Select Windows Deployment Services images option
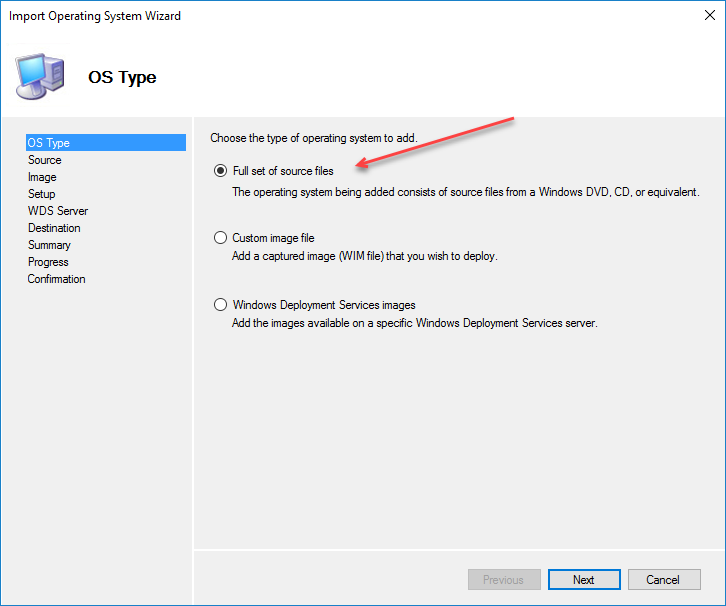 click(x=221, y=305)
